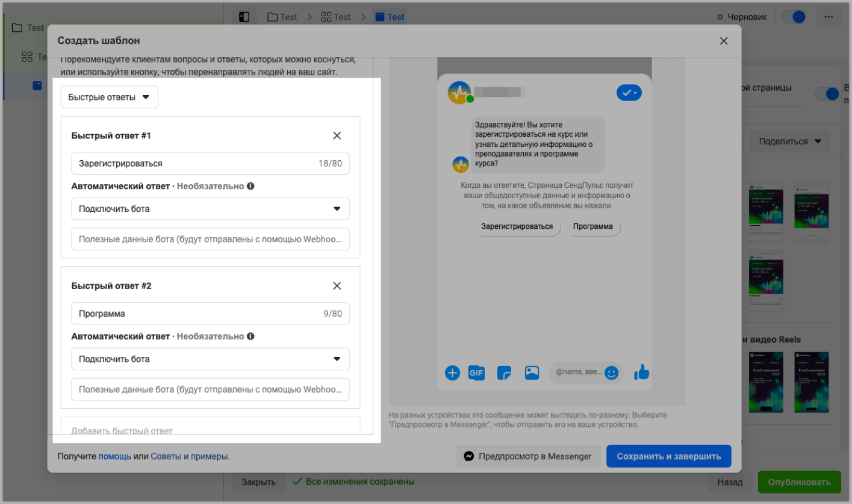Click the thumbs-up like icon in preview

click(642, 372)
